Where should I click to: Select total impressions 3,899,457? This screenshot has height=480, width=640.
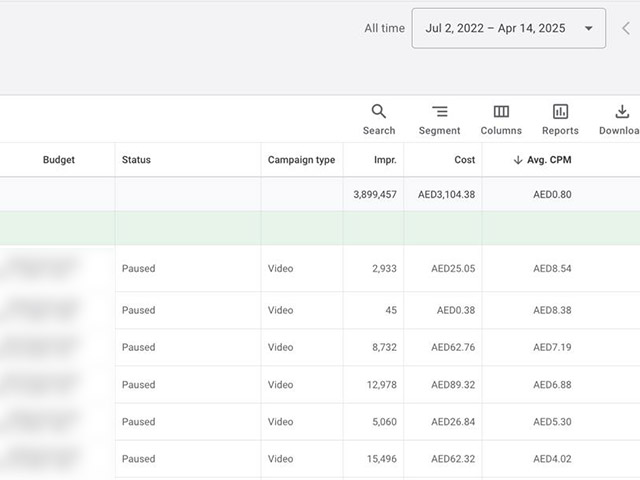[x=375, y=194]
